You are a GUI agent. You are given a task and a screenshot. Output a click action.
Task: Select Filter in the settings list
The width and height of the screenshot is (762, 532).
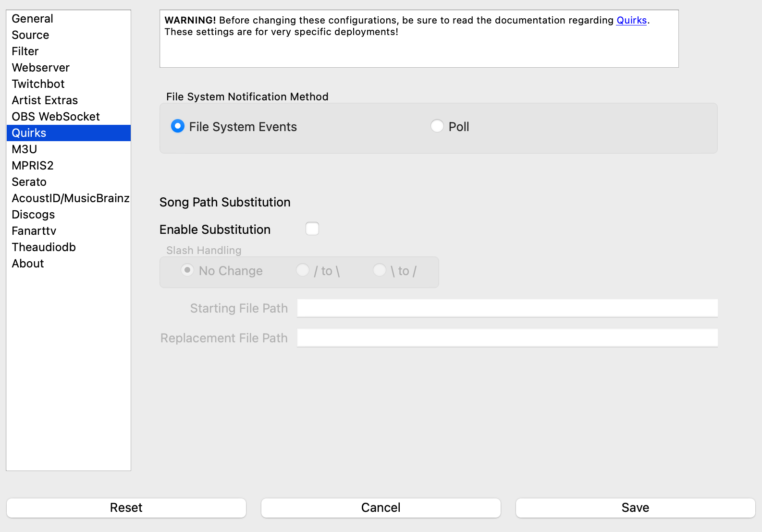pos(25,51)
